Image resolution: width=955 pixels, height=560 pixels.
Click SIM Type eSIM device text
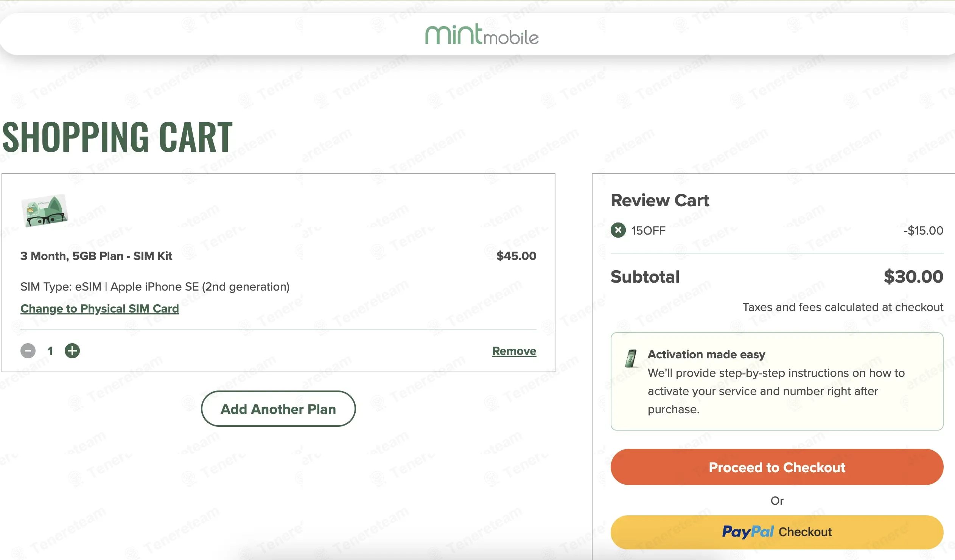pos(155,287)
